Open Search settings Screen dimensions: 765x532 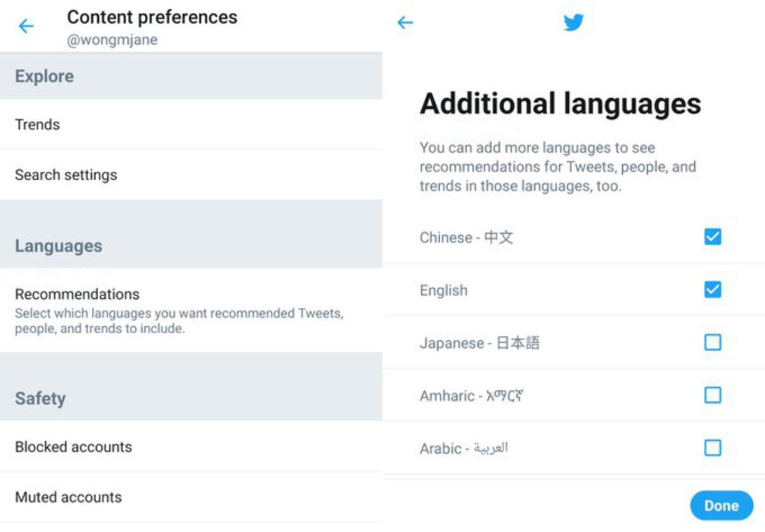click(66, 175)
